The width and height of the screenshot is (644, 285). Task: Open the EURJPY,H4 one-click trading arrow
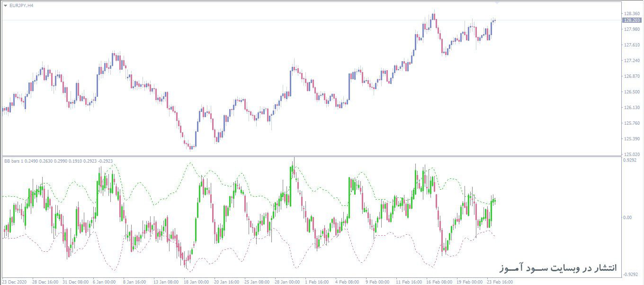coord(5,5)
